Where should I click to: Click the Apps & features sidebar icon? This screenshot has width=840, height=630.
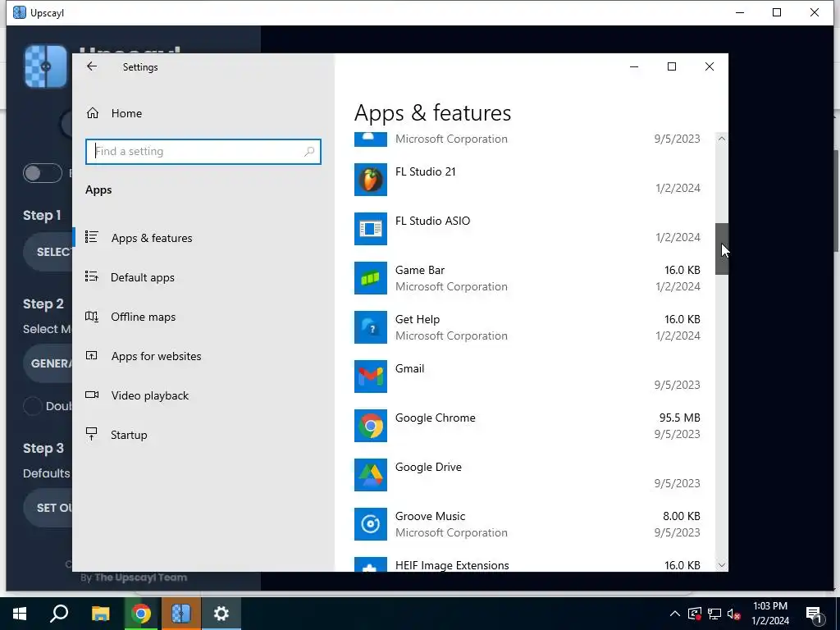point(92,237)
